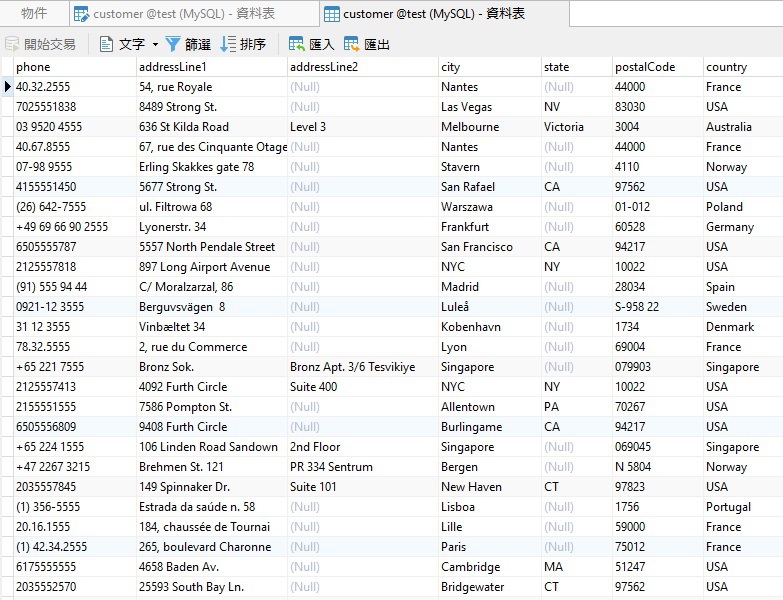Click the addressLine2 column header

[x=363, y=67]
